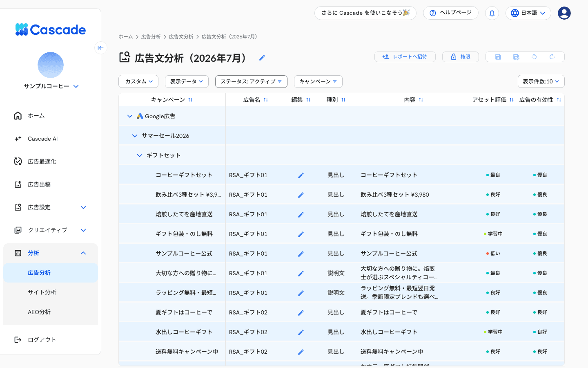588x368 pixels.
Task: Open the ステータス: アクティブ filter
Action: click(x=251, y=81)
